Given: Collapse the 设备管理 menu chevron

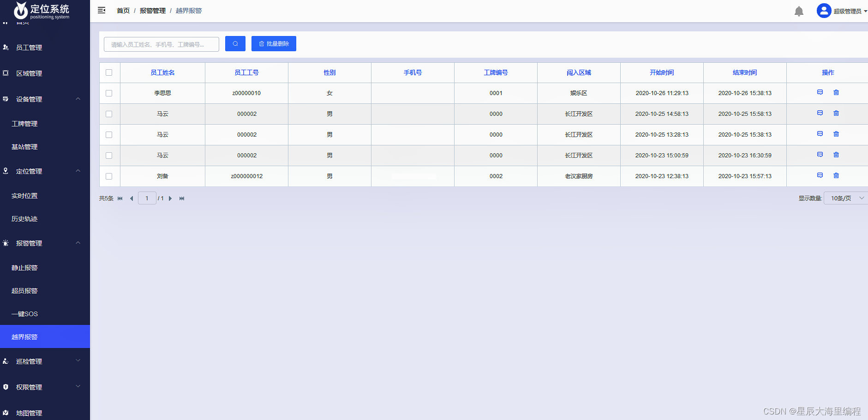Looking at the screenshot, I should click(78, 99).
